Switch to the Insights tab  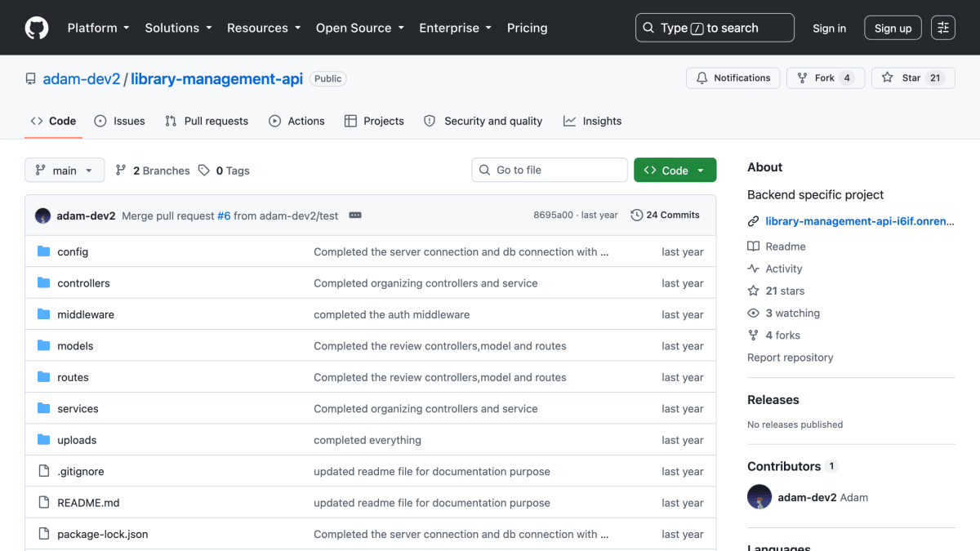pyautogui.click(x=592, y=121)
